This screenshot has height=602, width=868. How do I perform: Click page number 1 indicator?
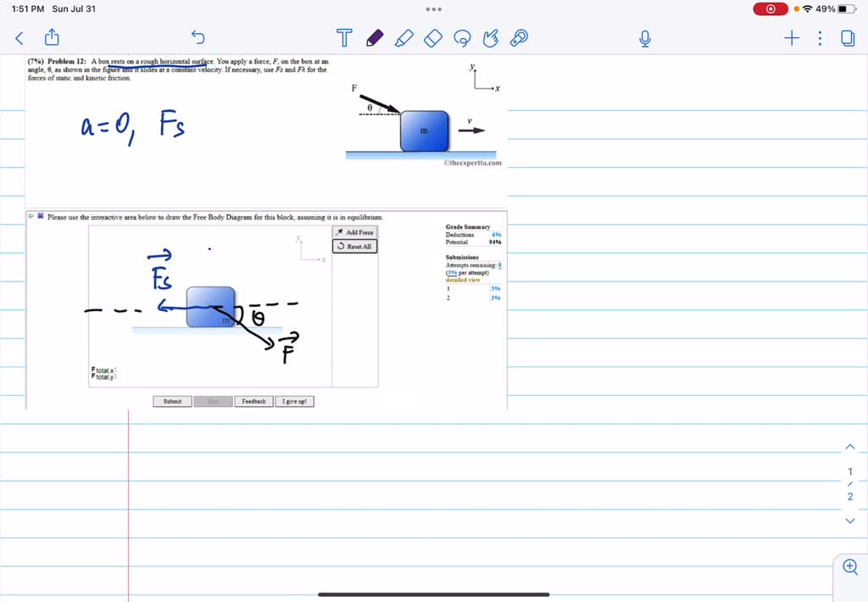[x=850, y=472]
